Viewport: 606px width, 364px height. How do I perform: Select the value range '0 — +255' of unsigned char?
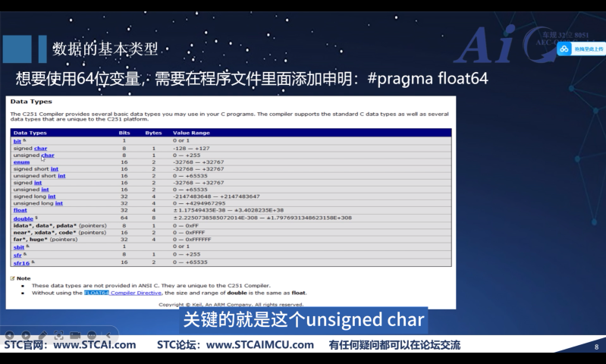click(187, 155)
